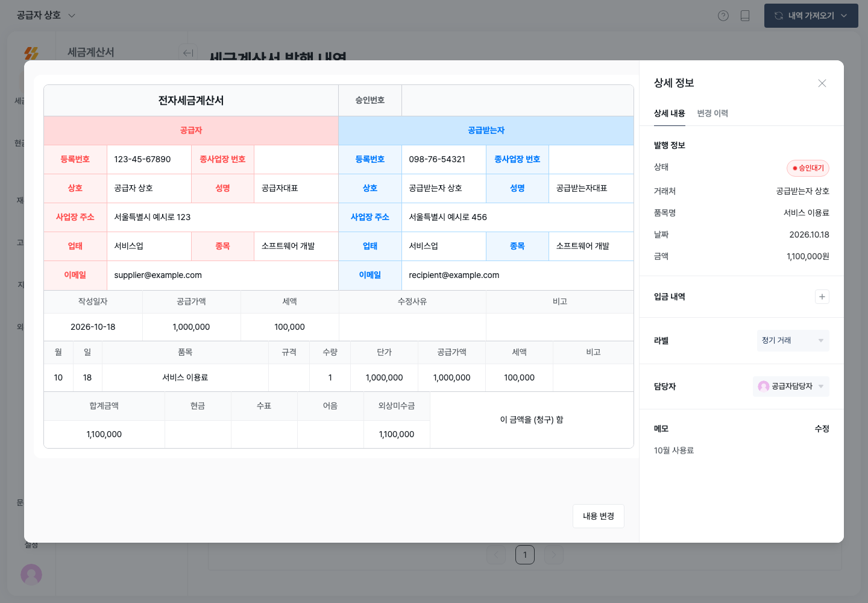Click supplier@example.com email cell
Screen dimensions: 868x603
(x=222, y=275)
